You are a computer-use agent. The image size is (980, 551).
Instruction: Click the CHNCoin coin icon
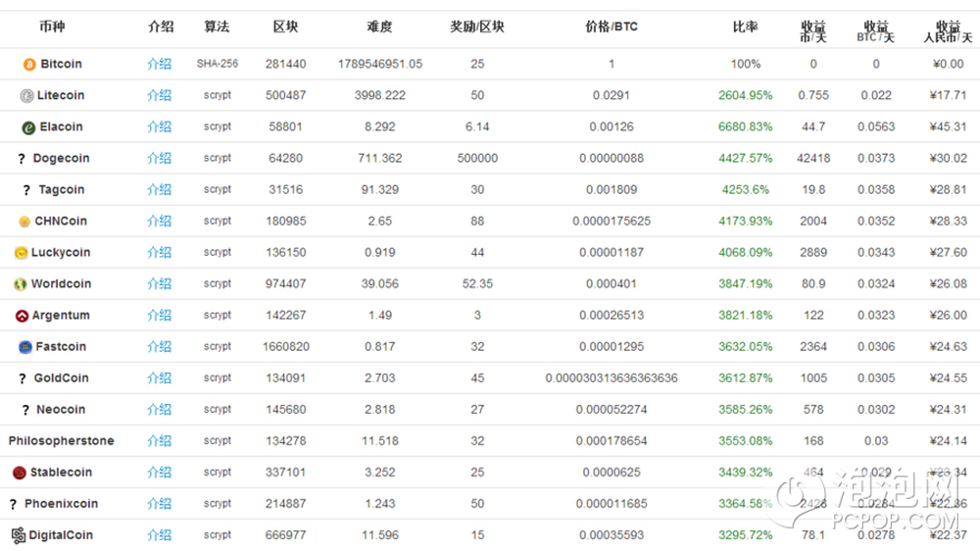tap(24, 222)
